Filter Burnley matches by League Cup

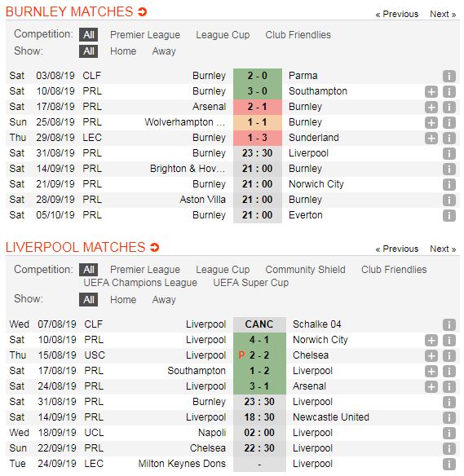click(x=223, y=35)
